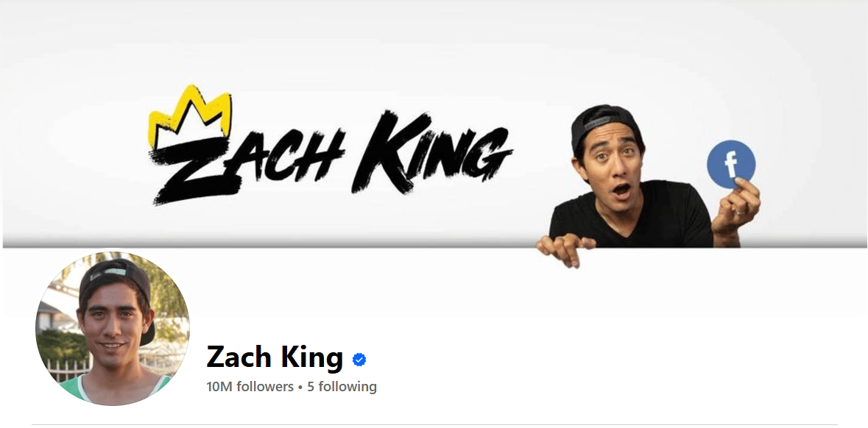Click the Facebook logo circle in the cover

click(731, 164)
